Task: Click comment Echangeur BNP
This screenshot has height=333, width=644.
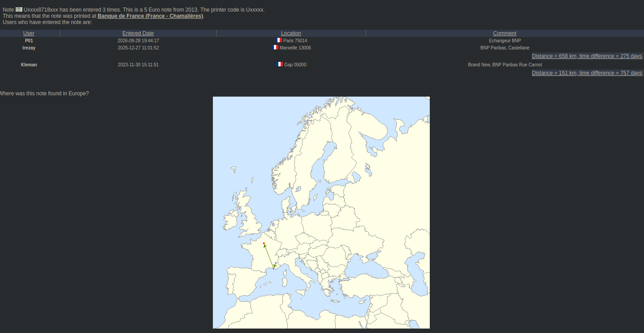Action: pyautogui.click(x=505, y=41)
